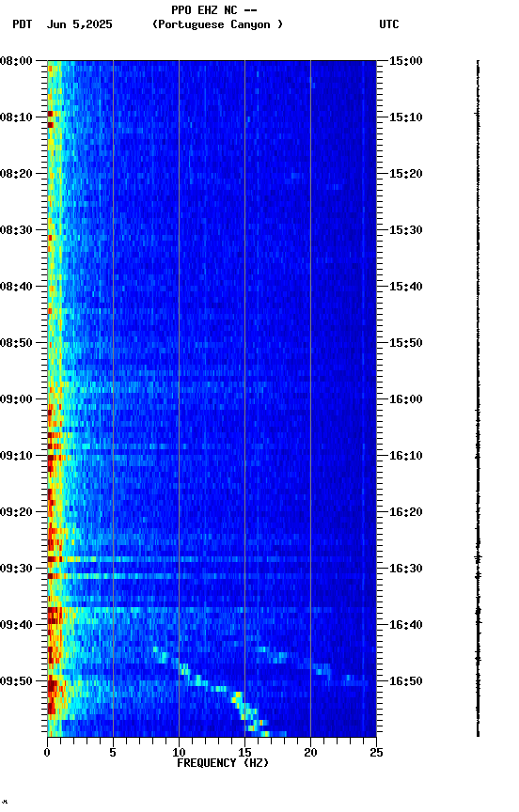Screen dimensions: 519x812
Task: Click the 16:20 UTC time label
Action: pyautogui.click(x=406, y=512)
